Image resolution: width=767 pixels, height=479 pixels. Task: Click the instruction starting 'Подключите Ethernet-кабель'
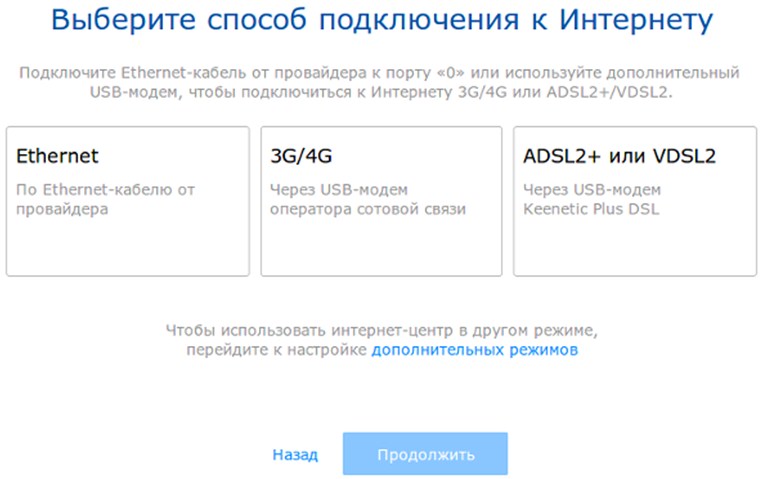(380, 82)
